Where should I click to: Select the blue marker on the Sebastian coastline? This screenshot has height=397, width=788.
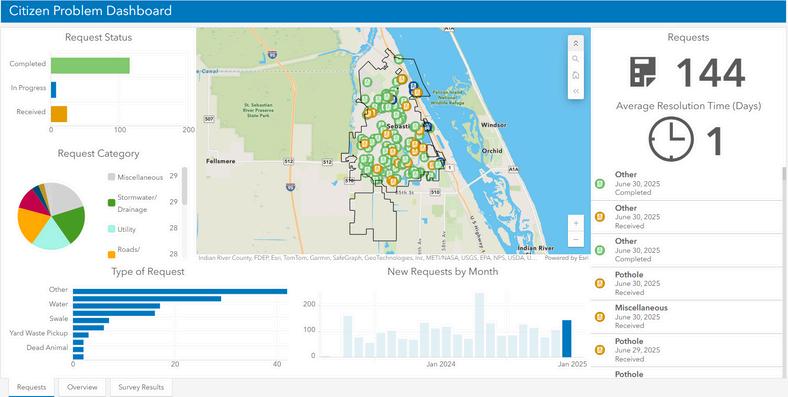[428, 127]
